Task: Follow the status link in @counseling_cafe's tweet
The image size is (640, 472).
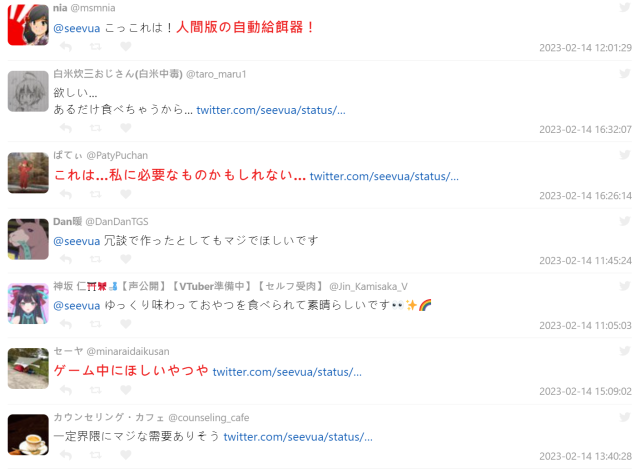Action: 298,437
